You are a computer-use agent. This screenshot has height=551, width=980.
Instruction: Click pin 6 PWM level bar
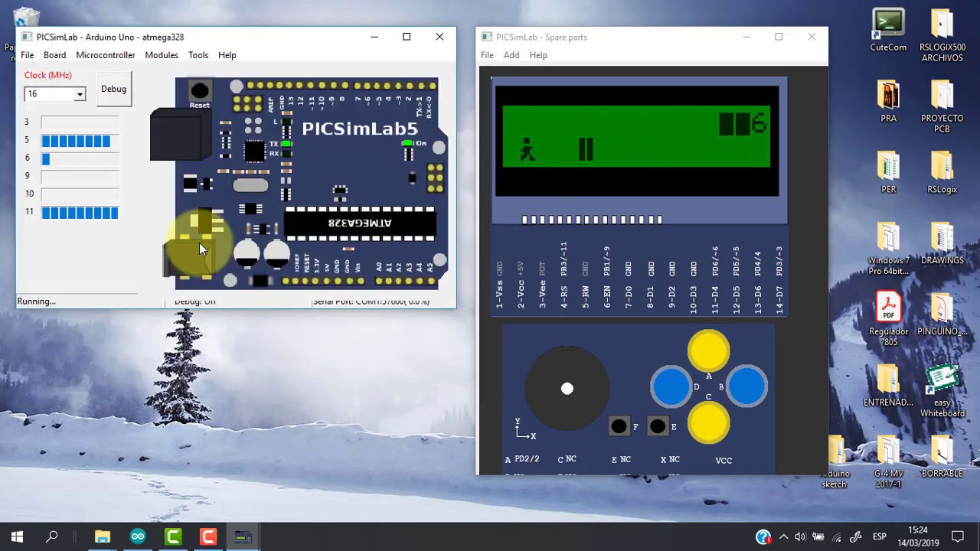click(80, 158)
